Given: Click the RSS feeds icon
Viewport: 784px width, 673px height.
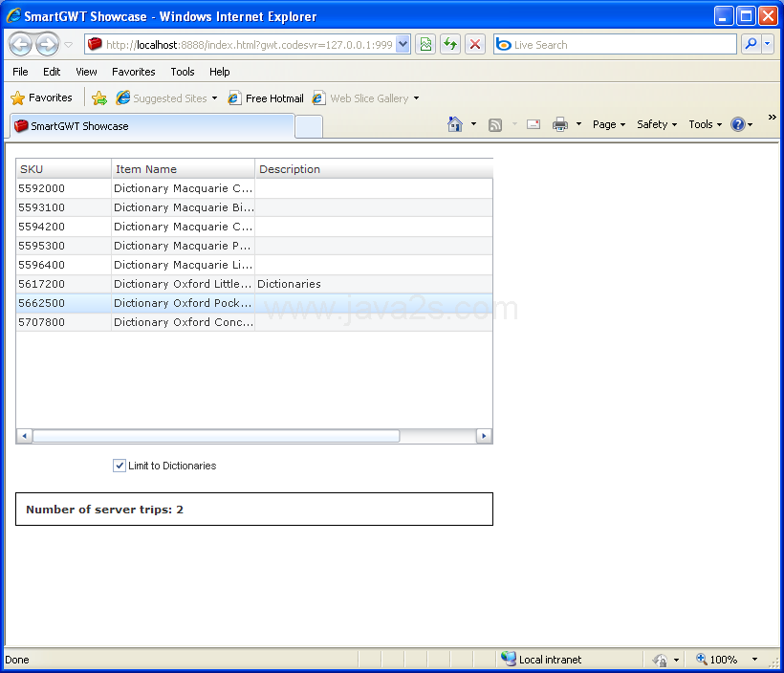Looking at the screenshot, I should [x=495, y=124].
